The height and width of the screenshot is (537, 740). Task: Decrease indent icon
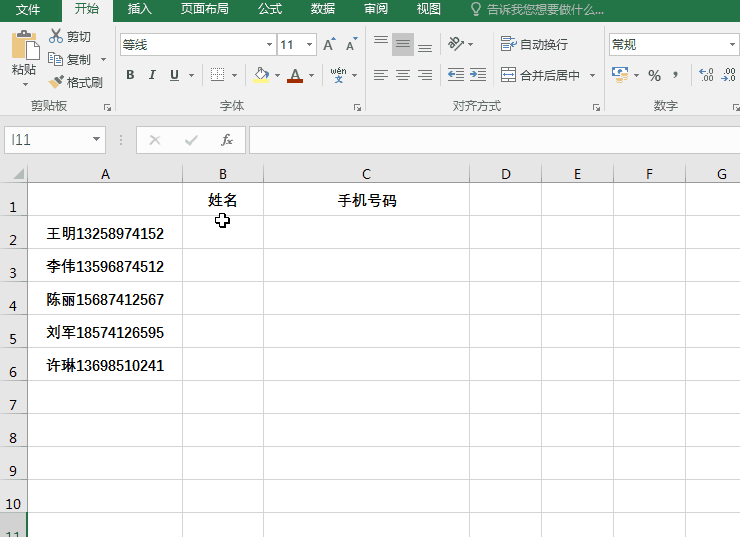tap(456, 75)
